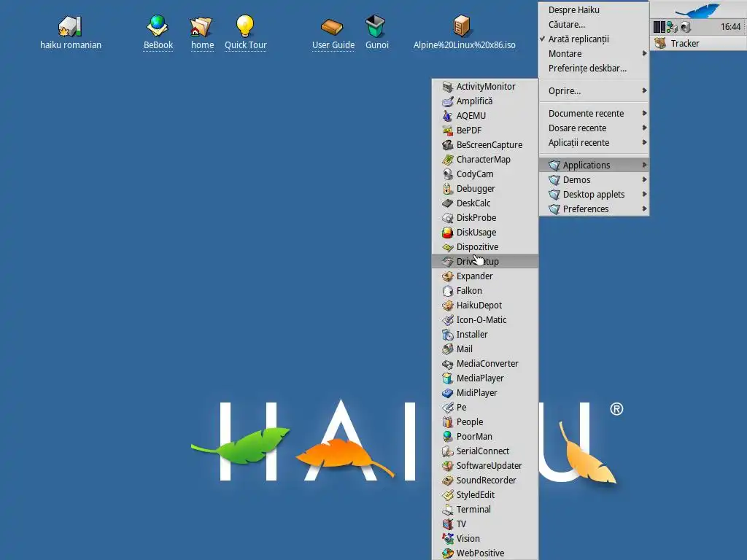Launch PoorMan web server
This screenshot has width=747, height=560.
point(485,437)
